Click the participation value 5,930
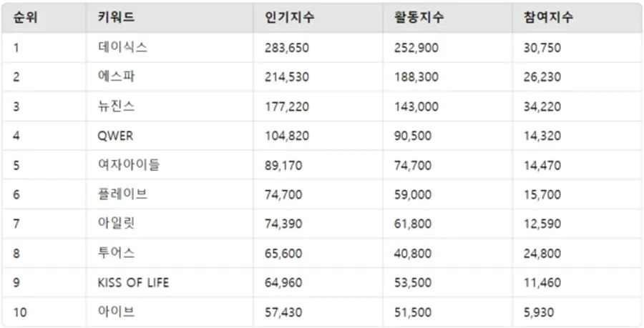The image size is (644, 328). [538, 312]
